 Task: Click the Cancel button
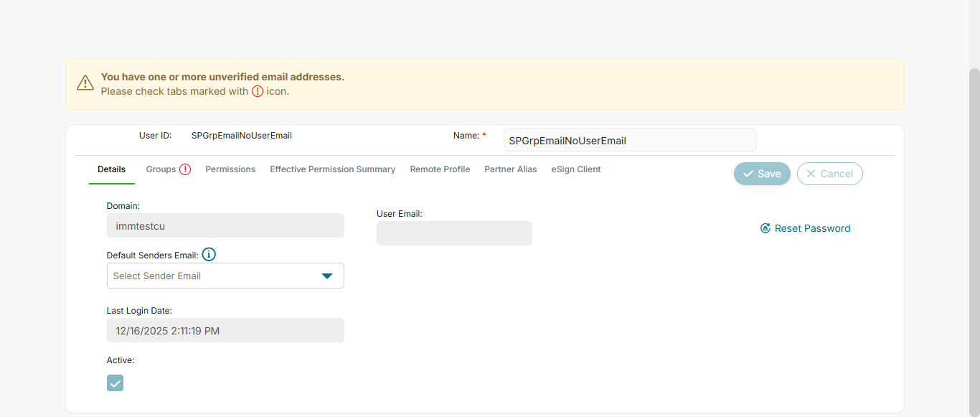829,174
